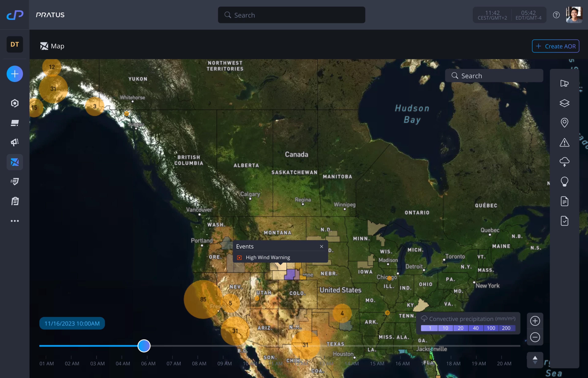Select the High Wind Warning event
Screen dimensions: 588x378
(x=280, y=257)
